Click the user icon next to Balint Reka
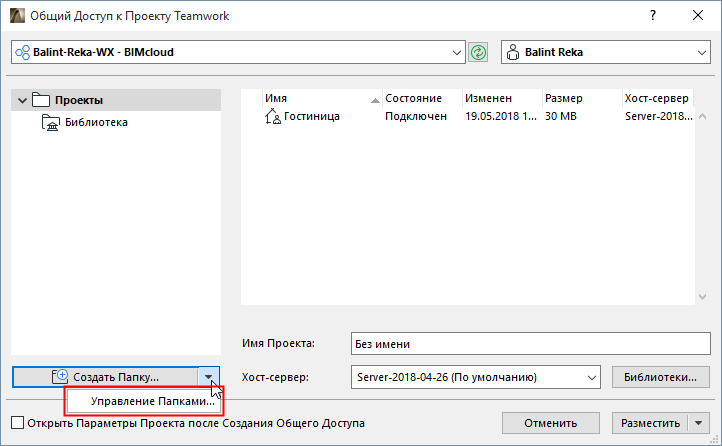This screenshot has height=446, width=722. click(512, 52)
